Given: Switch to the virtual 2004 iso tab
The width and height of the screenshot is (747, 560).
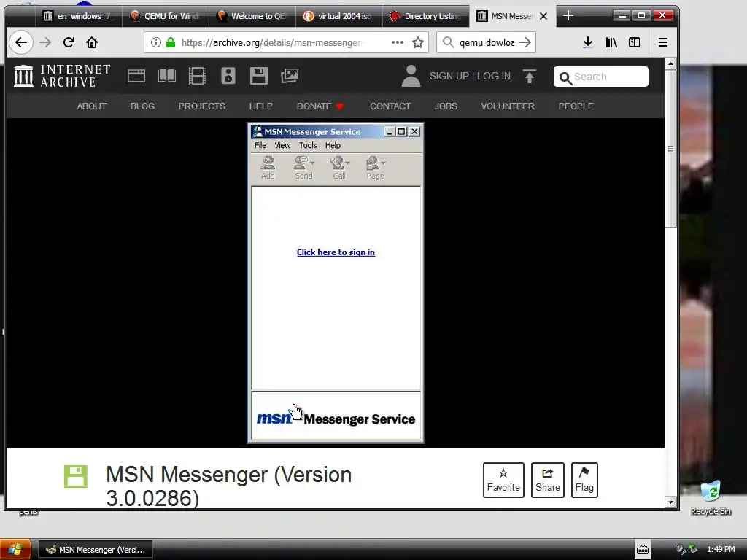Looking at the screenshot, I should point(339,16).
